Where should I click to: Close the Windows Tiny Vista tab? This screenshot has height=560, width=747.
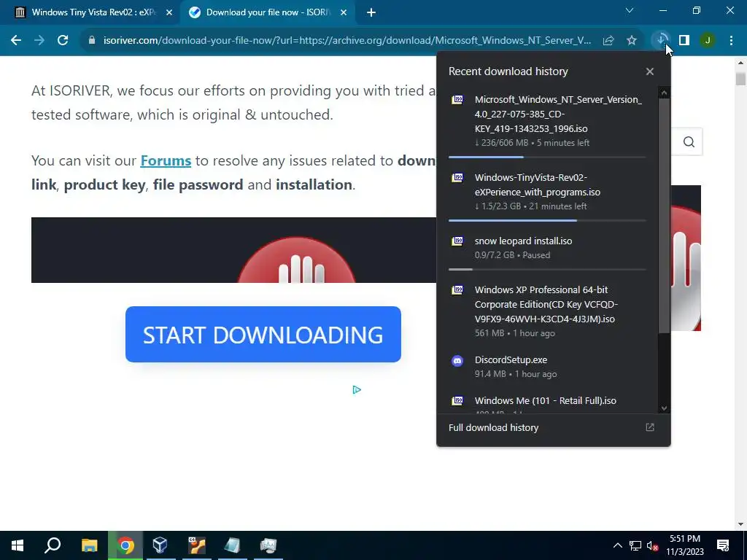point(169,13)
